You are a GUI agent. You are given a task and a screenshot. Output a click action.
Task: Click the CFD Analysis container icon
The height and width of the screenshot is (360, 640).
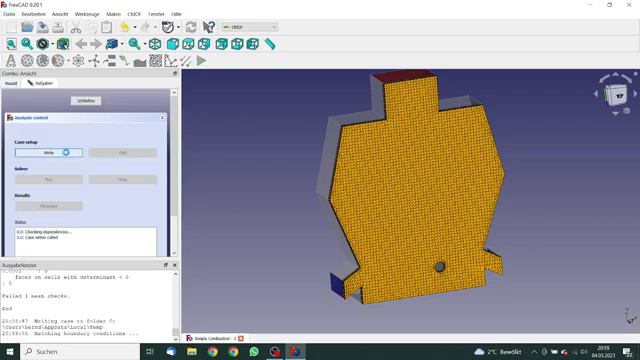11,61
